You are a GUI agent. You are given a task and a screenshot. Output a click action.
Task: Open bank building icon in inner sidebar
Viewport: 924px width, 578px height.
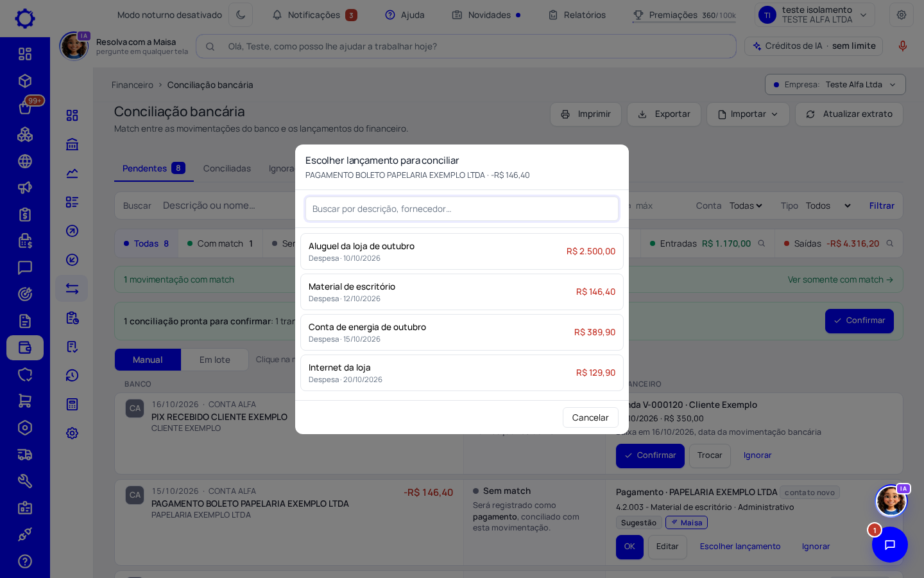pyautogui.click(x=72, y=144)
